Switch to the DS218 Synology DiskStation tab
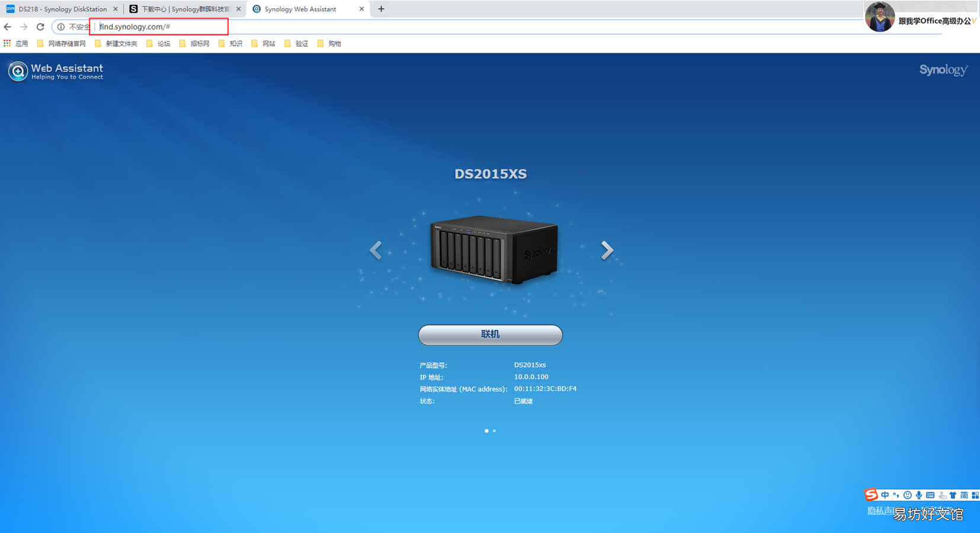 coord(62,9)
